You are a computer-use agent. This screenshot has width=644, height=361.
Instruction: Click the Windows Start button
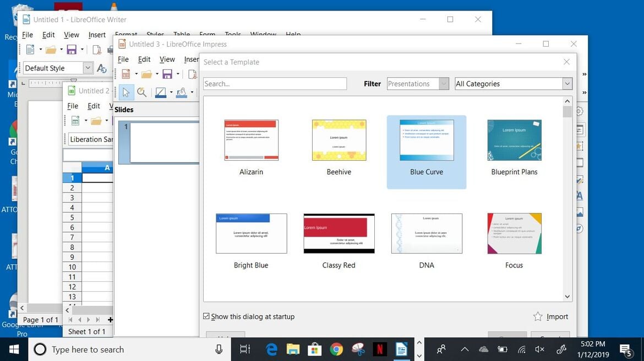(x=14, y=349)
